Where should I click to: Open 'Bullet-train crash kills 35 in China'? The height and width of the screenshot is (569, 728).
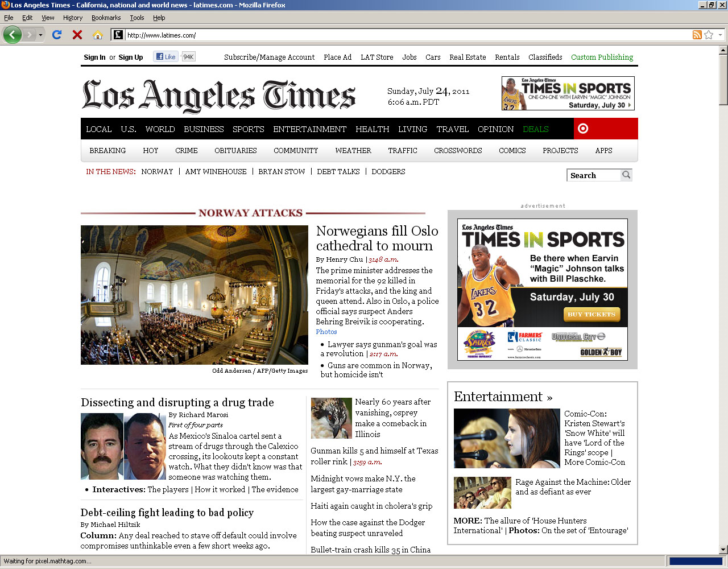pos(370,550)
